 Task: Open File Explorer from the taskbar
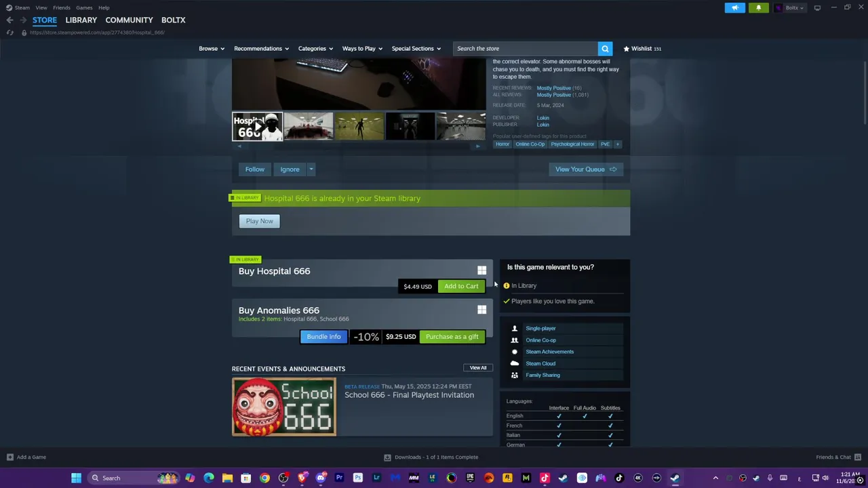coord(227,478)
